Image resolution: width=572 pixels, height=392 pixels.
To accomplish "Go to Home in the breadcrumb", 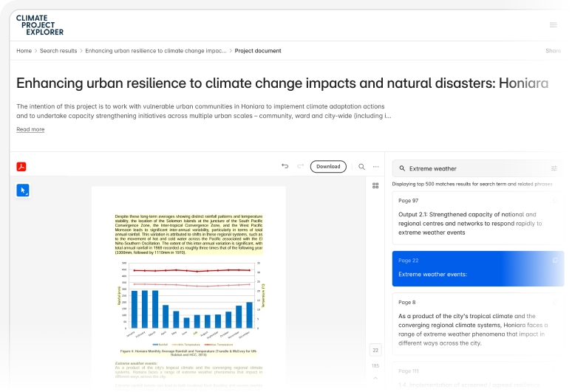I will (x=24, y=51).
